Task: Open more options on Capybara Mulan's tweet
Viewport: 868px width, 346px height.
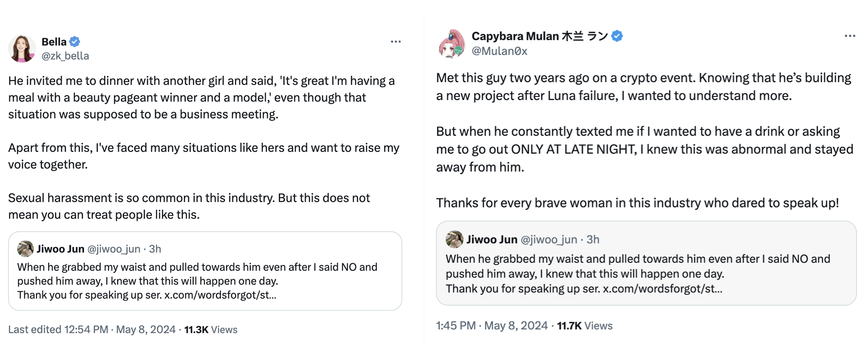Action: (x=850, y=36)
